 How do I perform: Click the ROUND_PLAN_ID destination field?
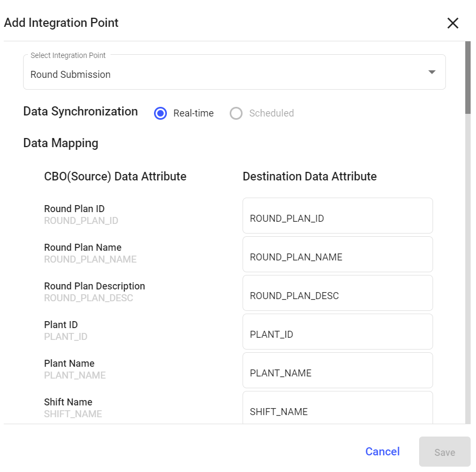pyautogui.click(x=338, y=216)
